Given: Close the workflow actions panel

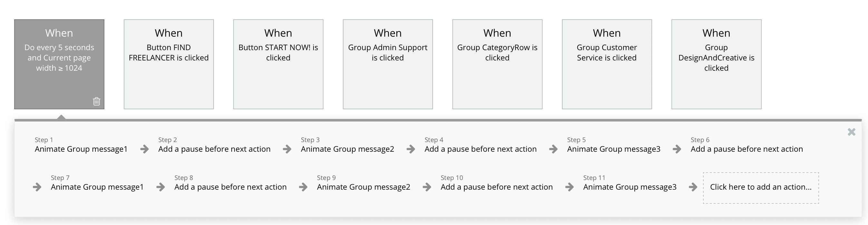Looking at the screenshot, I should 852,132.
